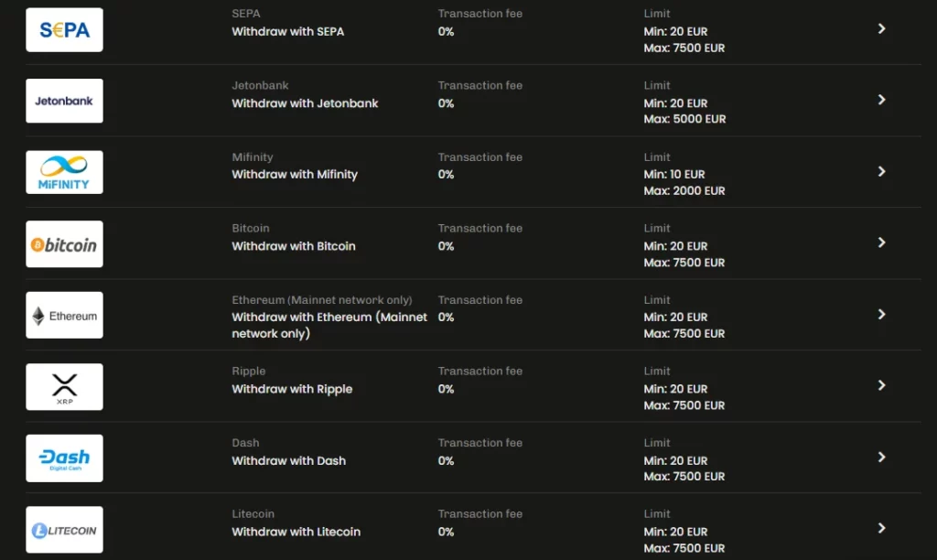Screen dimensions: 937x560
Task: Click the Bitcoin limit Max 7500 EUR text
Action: [684, 263]
